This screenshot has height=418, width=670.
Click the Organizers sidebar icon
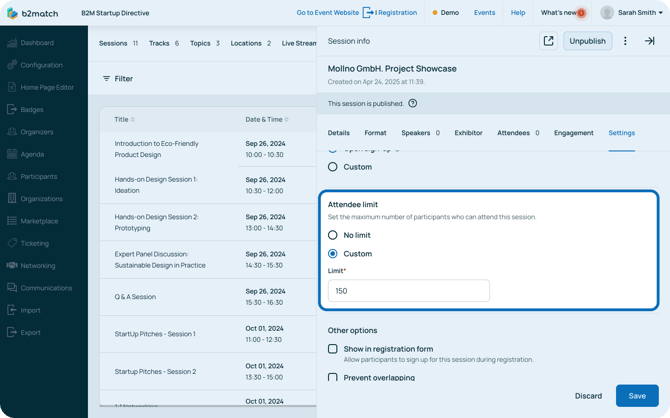coord(12,132)
